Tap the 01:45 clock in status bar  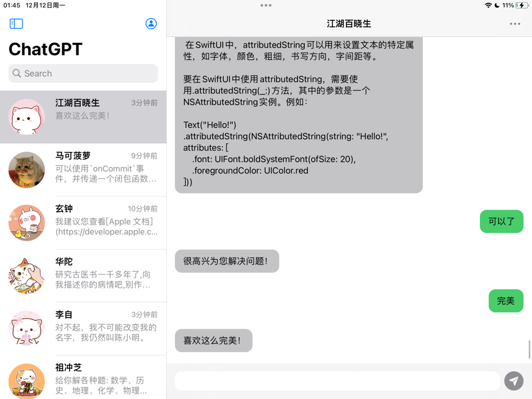12,5
